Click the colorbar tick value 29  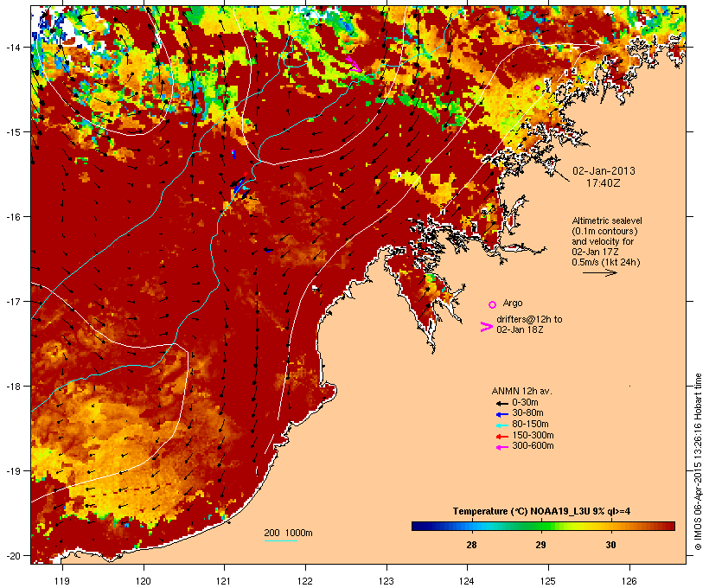point(540,545)
